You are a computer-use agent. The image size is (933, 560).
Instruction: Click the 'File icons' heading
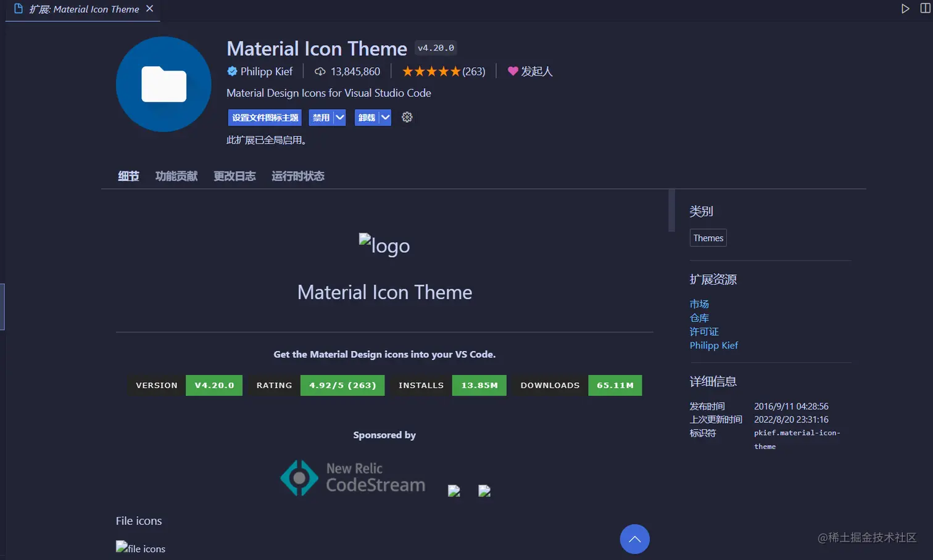139,521
